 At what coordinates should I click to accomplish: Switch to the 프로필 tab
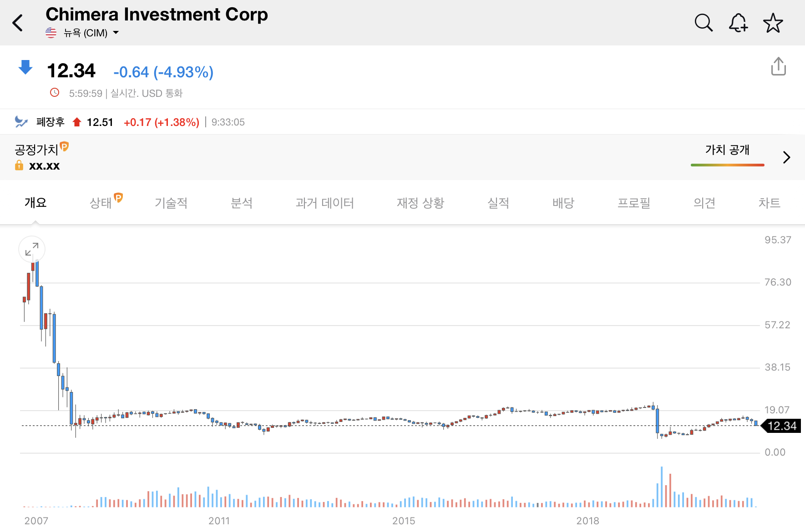click(634, 203)
